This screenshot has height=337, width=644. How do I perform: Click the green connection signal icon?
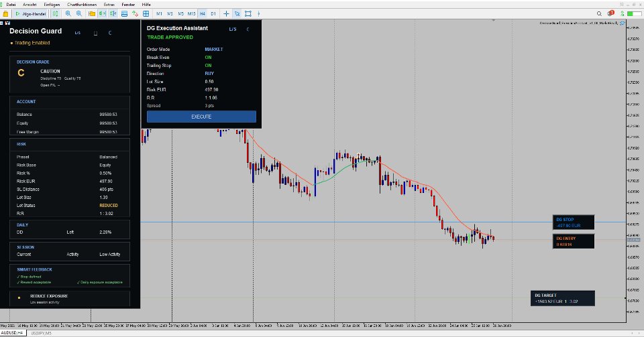[x=623, y=13]
